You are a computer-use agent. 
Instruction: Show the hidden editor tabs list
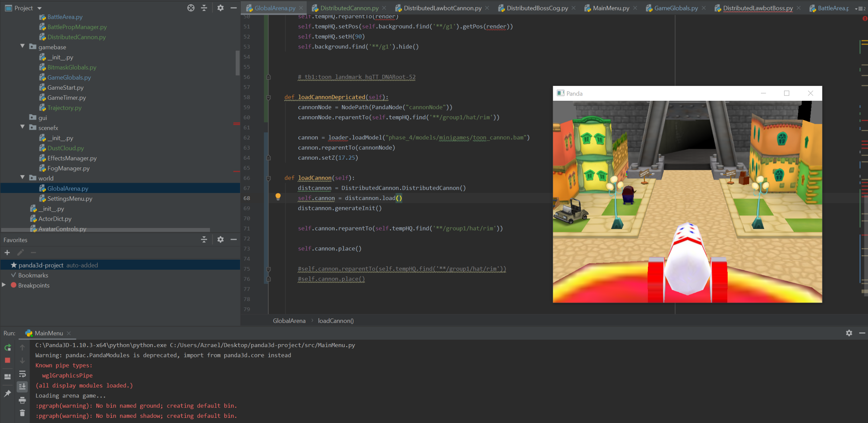click(x=859, y=8)
